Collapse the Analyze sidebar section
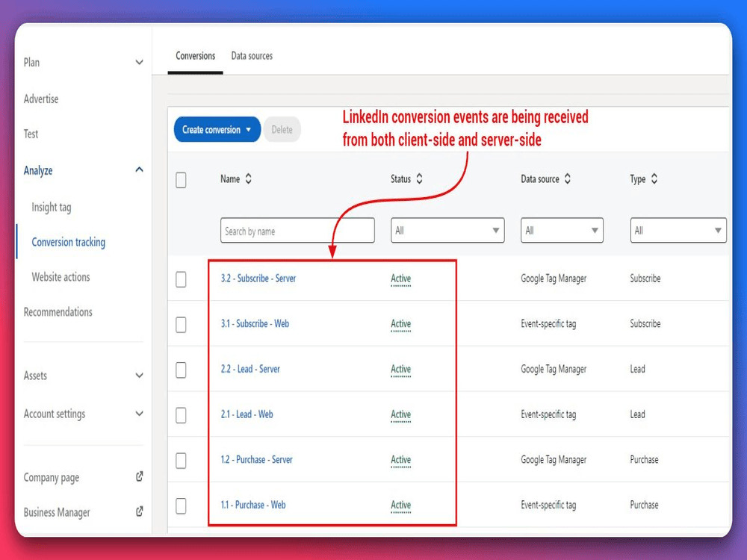 coord(139,169)
